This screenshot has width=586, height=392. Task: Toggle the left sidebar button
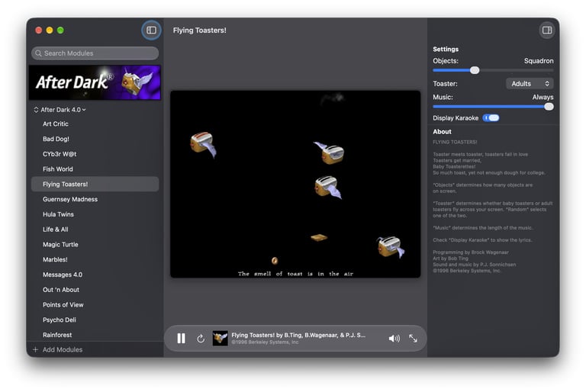pos(151,31)
